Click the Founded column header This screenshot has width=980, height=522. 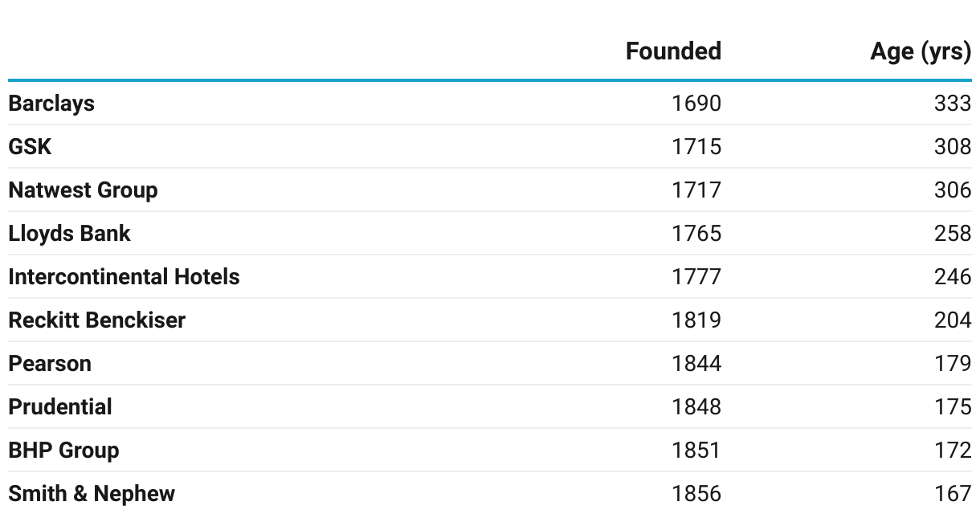(x=672, y=51)
